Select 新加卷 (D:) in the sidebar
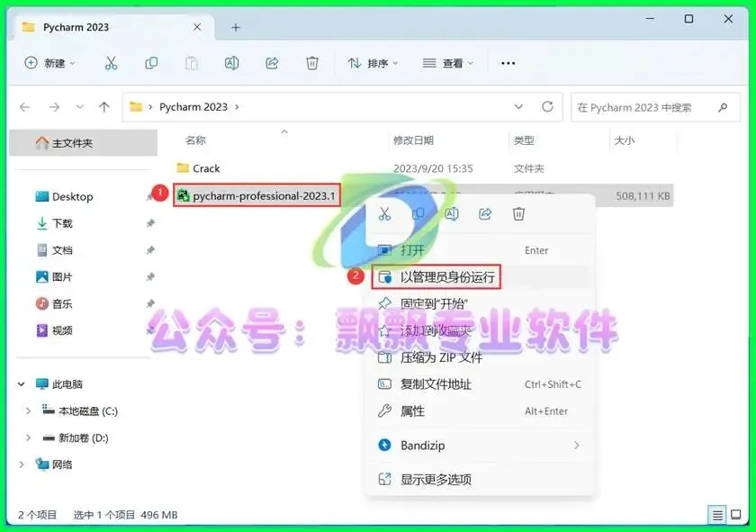 (x=83, y=438)
